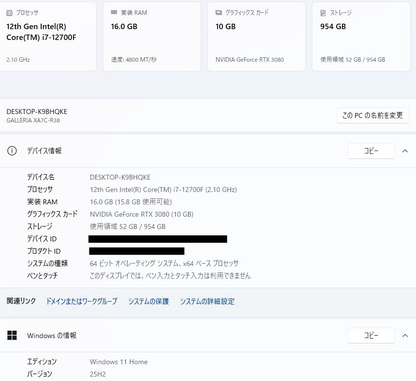This screenshot has width=416, height=381.
Task: Click the 16.0 GB RAM card value
Action: coord(124,27)
